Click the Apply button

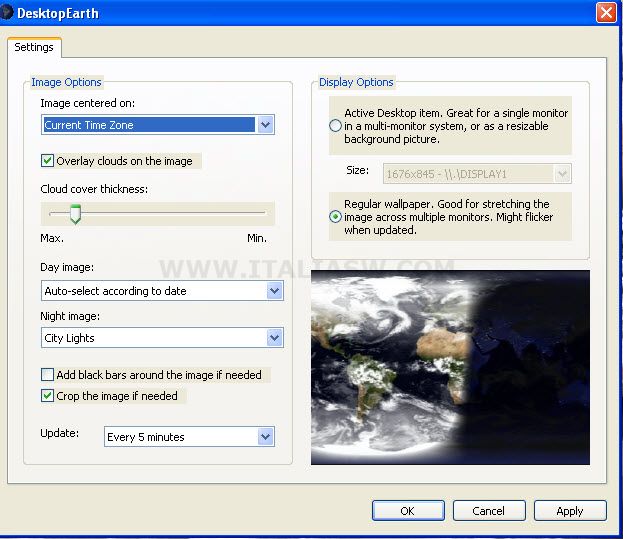click(570, 511)
